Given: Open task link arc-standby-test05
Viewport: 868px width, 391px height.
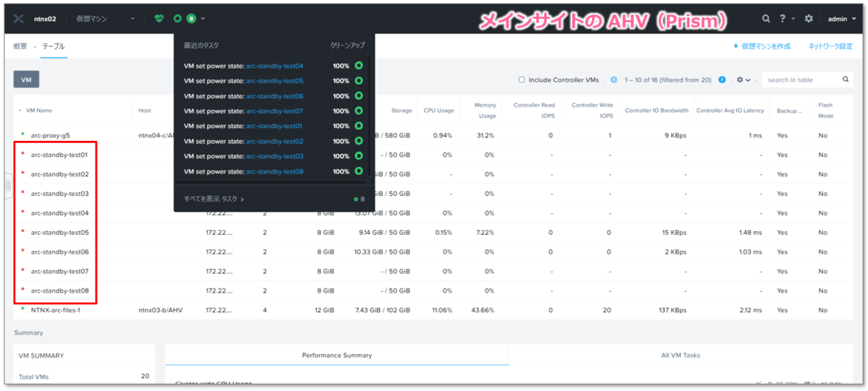Looking at the screenshot, I should (274, 81).
